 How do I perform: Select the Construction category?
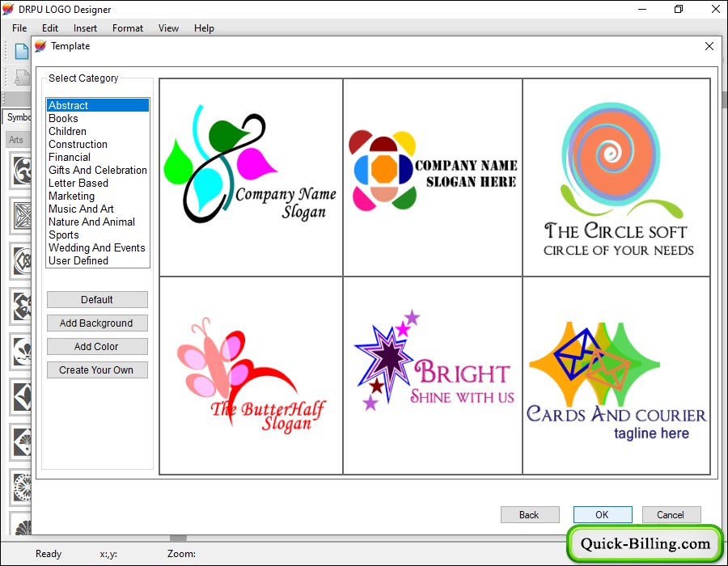(x=98, y=144)
